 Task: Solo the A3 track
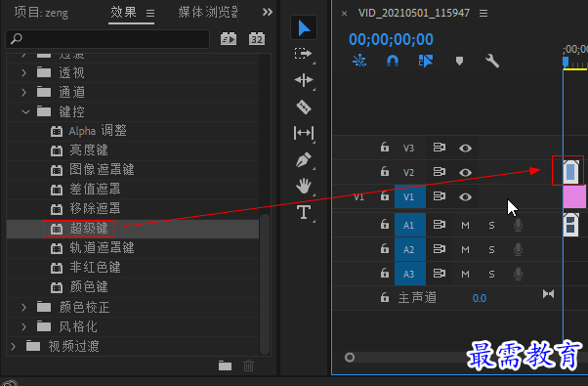pos(491,274)
